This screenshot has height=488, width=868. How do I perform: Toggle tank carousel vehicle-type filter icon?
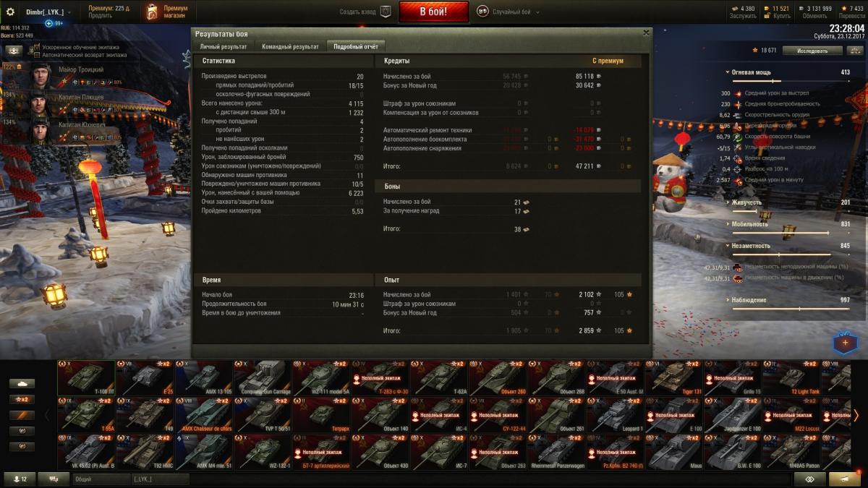22,383
